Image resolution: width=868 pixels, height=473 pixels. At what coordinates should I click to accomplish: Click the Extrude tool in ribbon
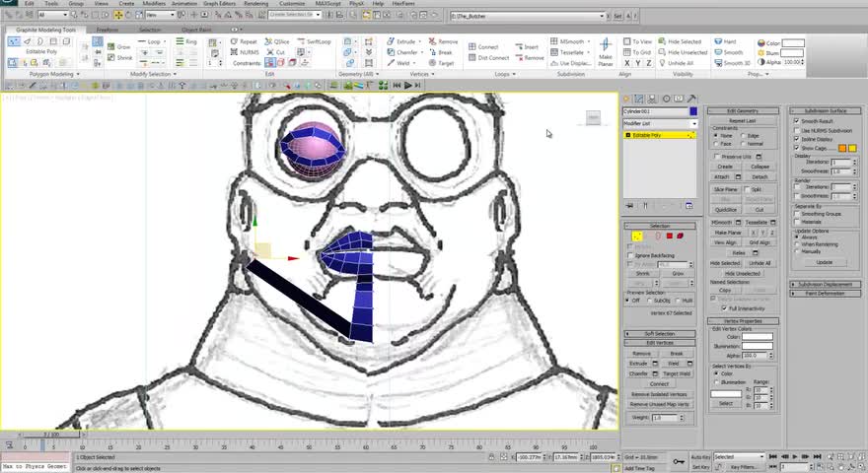tap(401, 41)
